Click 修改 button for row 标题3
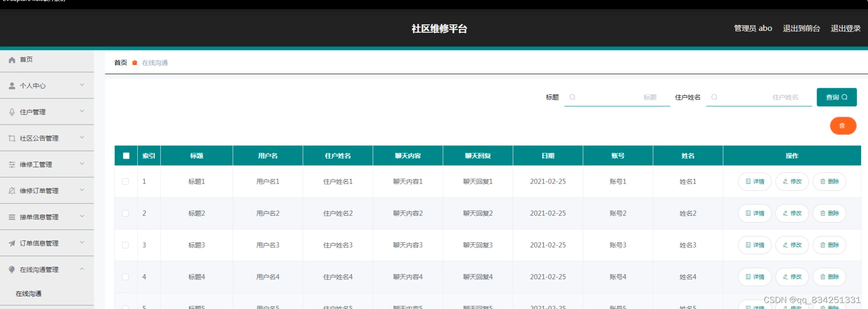The image size is (868, 309). click(792, 245)
